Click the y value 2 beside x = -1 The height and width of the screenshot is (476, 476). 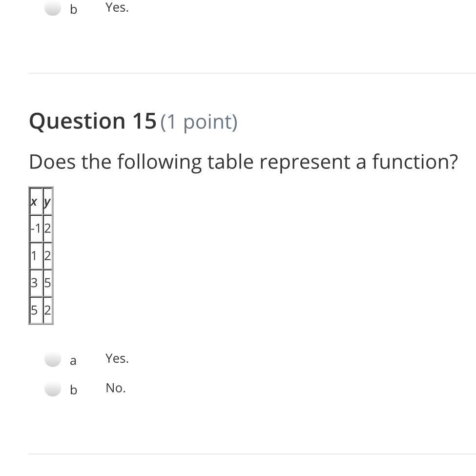point(48,228)
